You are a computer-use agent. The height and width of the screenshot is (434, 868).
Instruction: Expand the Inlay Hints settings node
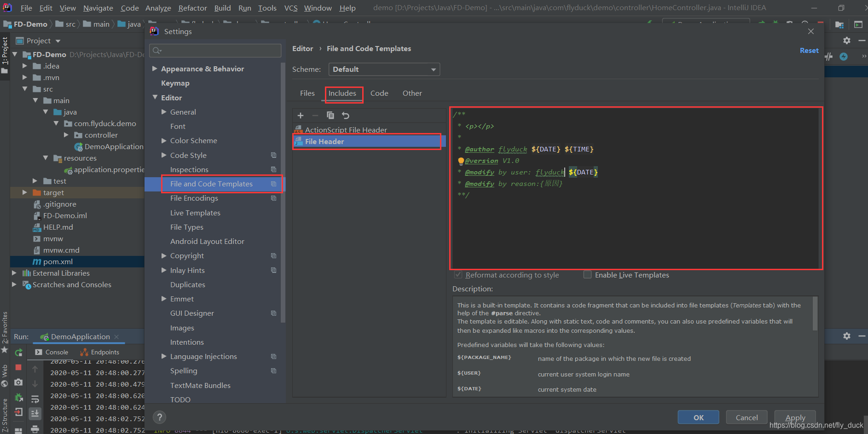pyautogui.click(x=164, y=270)
